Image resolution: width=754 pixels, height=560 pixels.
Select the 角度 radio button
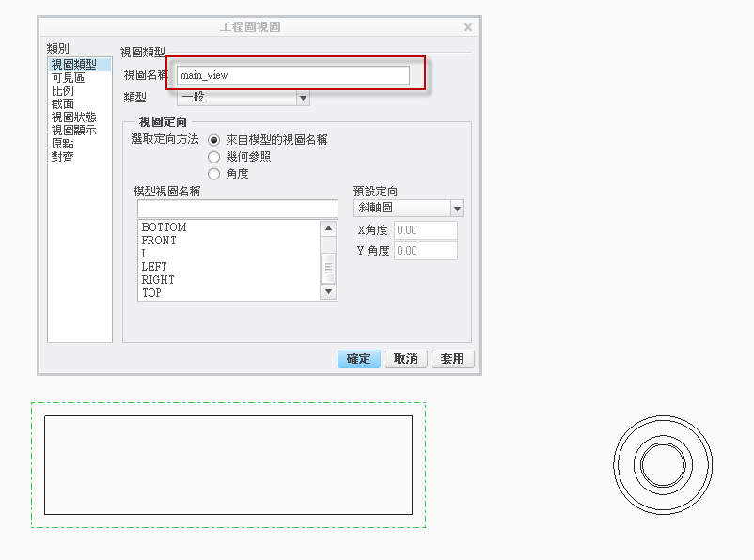(214, 173)
